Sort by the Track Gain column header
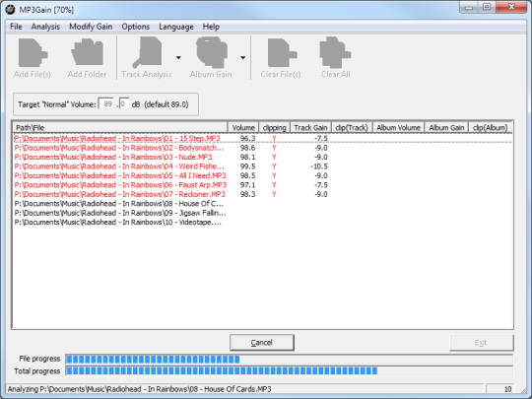The height and width of the screenshot is (399, 532). pyautogui.click(x=310, y=127)
